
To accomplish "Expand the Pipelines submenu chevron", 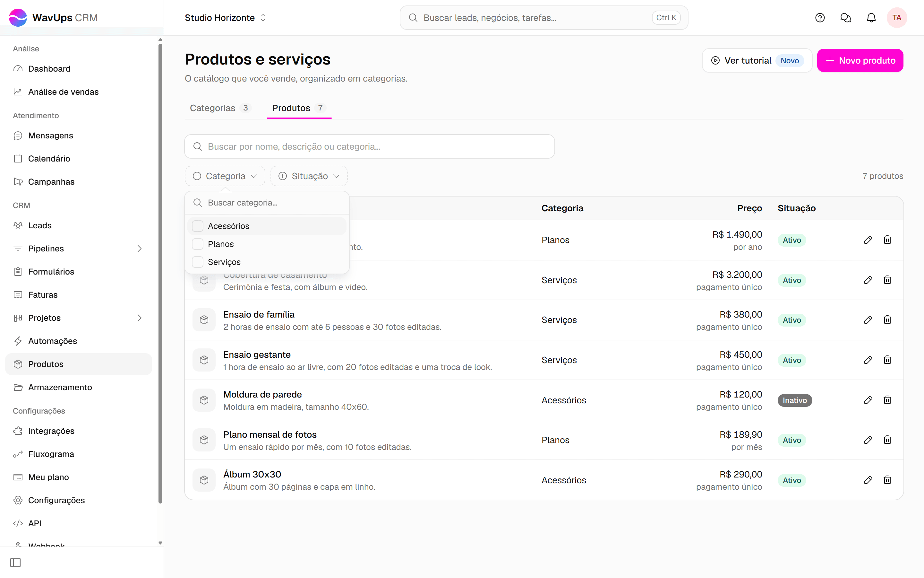I will click(x=139, y=249).
